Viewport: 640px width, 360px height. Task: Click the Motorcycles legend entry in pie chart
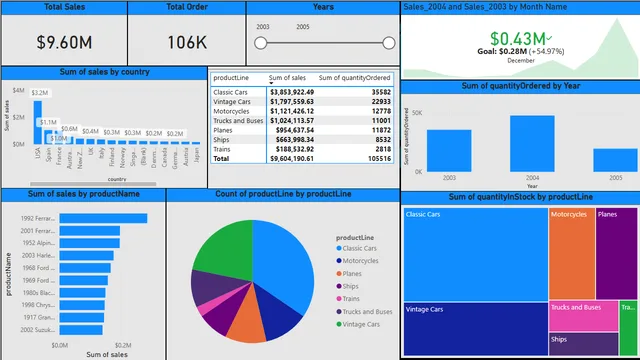pos(357,261)
